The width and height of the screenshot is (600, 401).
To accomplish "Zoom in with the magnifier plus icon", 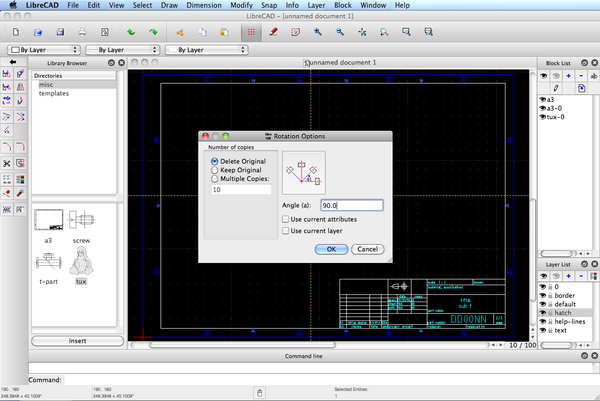I will click(318, 32).
